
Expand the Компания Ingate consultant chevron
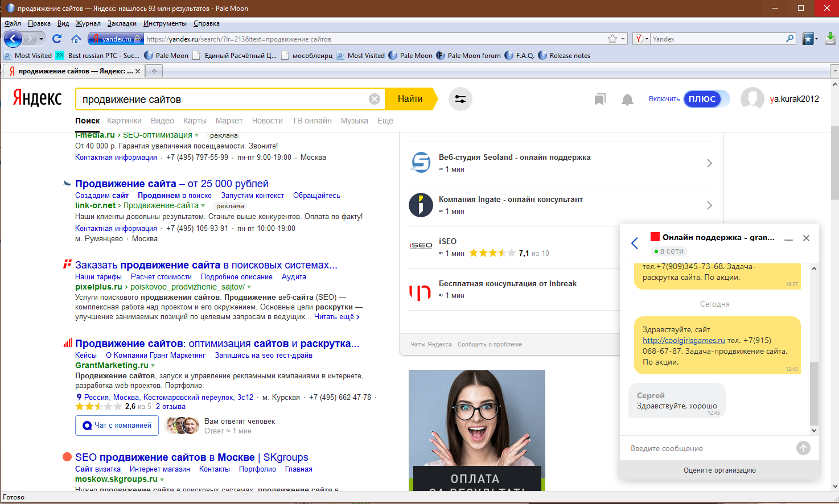(709, 205)
